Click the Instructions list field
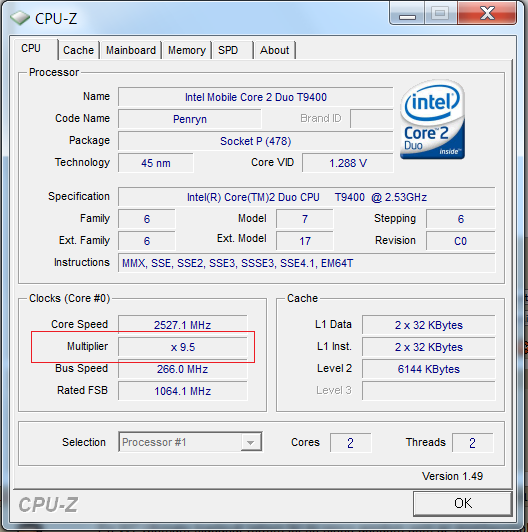The height and width of the screenshot is (532, 528). coord(307,263)
